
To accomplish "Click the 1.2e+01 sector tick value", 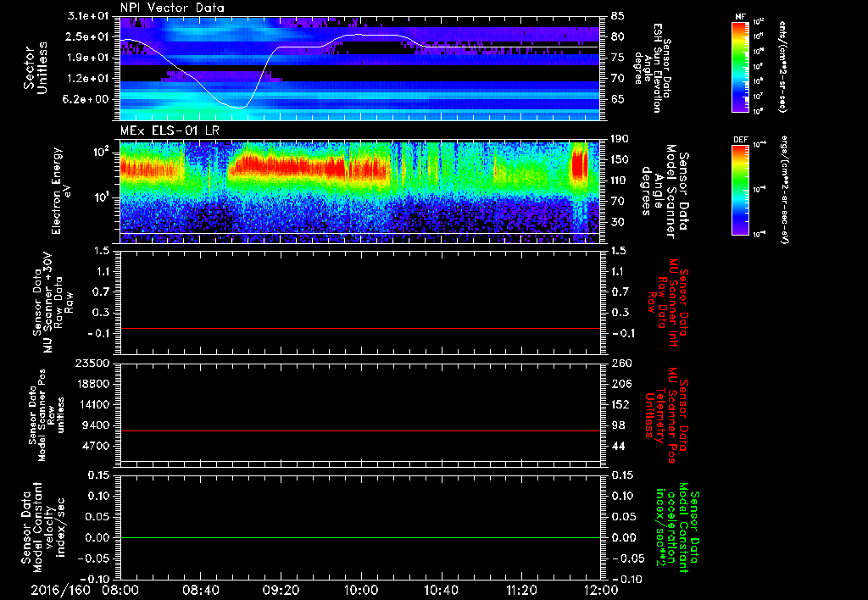I will pos(89,79).
